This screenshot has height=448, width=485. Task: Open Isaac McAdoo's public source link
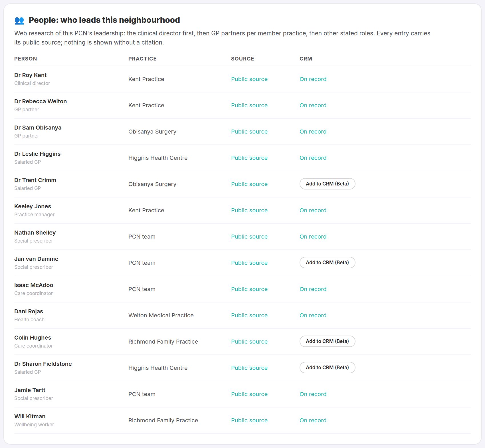(x=249, y=289)
